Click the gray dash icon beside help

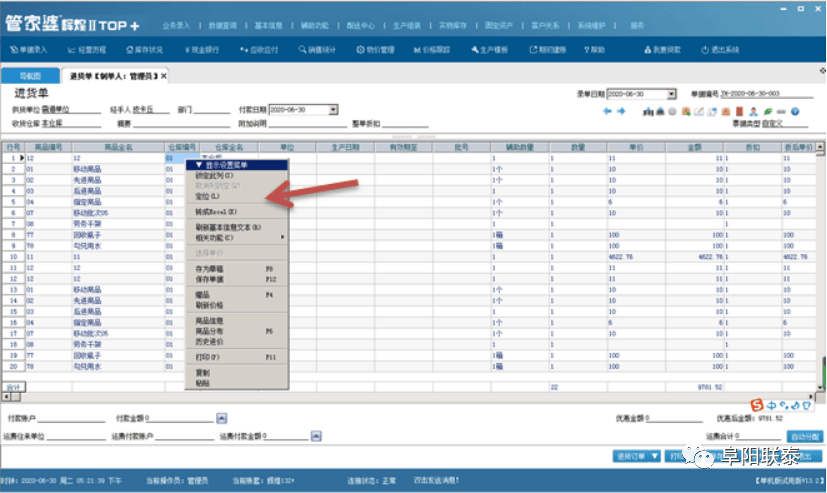click(781, 112)
